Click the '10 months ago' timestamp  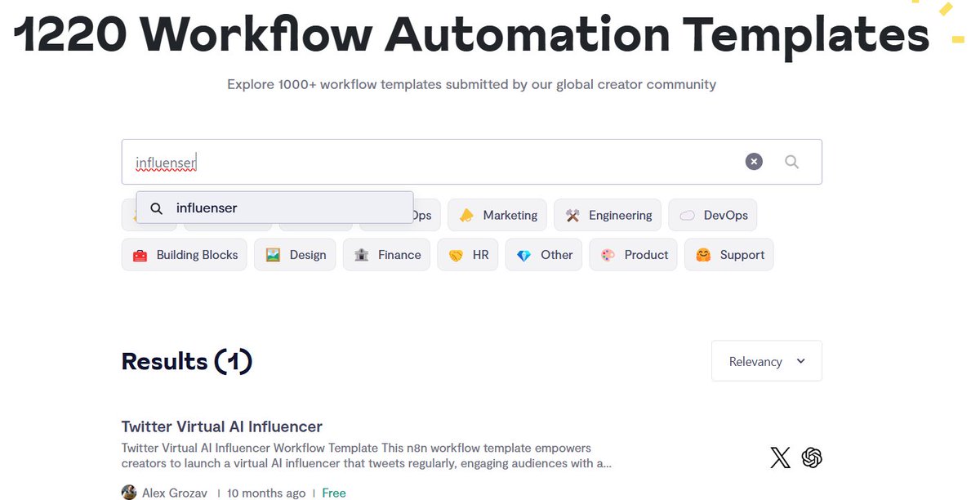pyautogui.click(x=266, y=493)
